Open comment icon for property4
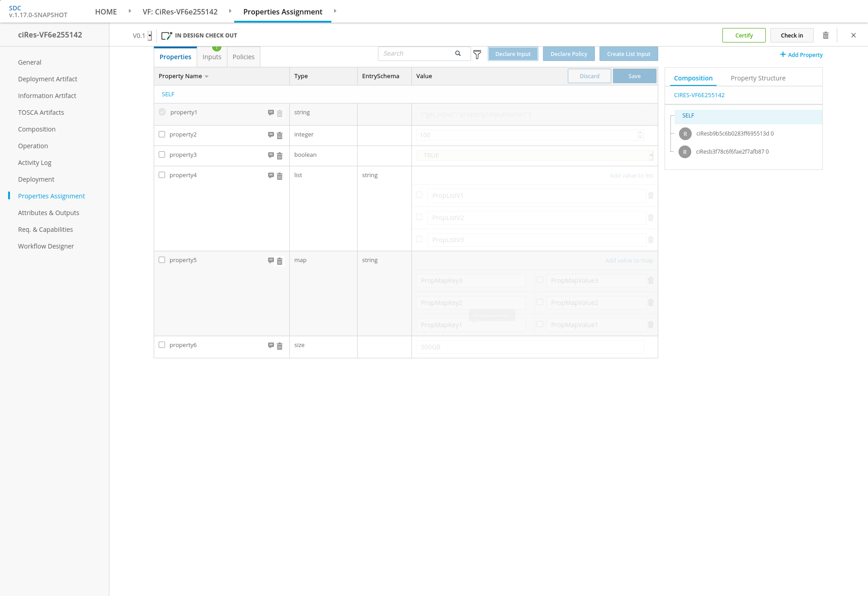Viewport: 868px width, 596px height. pos(271,175)
